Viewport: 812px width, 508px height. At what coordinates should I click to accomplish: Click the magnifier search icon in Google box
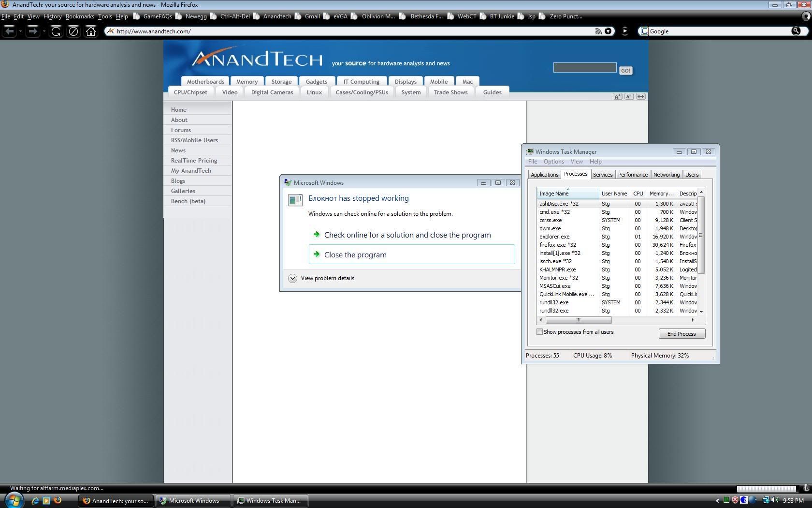point(796,31)
